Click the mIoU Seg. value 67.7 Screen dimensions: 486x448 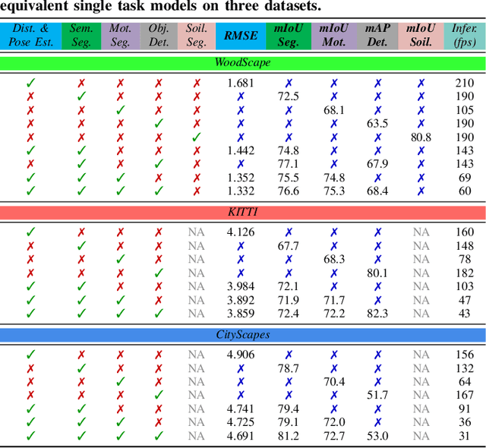click(x=289, y=246)
